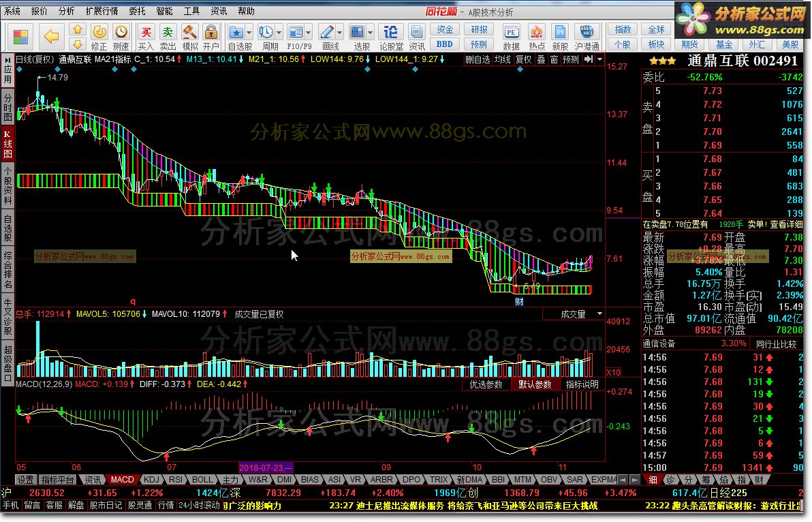
Task: Toggle 叠 overlay mode
Action: [541, 59]
